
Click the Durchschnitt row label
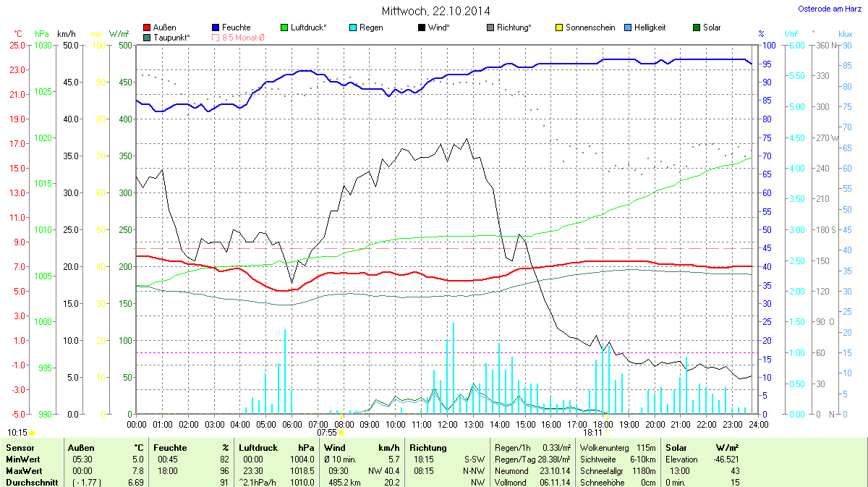click(x=31, y=482)
